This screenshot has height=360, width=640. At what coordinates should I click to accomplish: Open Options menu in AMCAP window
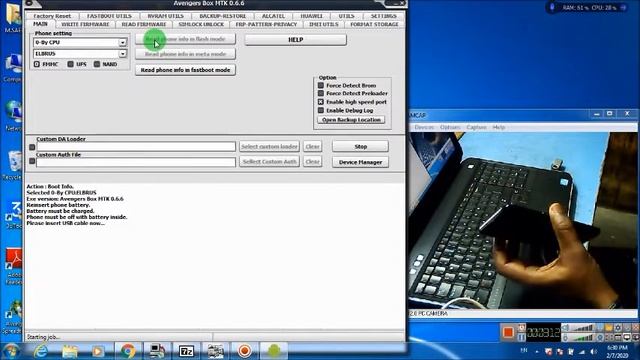pos(450,127)
